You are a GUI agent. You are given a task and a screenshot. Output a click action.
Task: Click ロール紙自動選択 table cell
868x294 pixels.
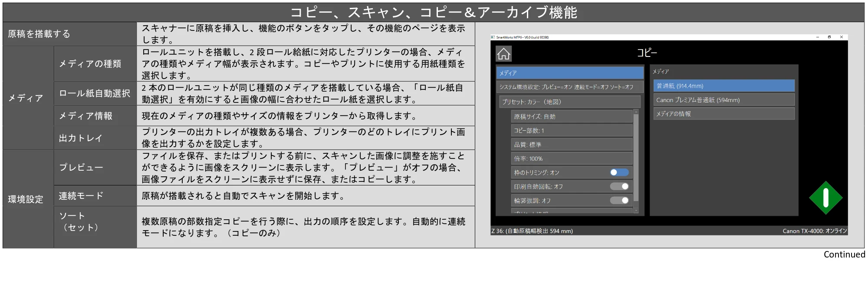(x=95, y=93)
